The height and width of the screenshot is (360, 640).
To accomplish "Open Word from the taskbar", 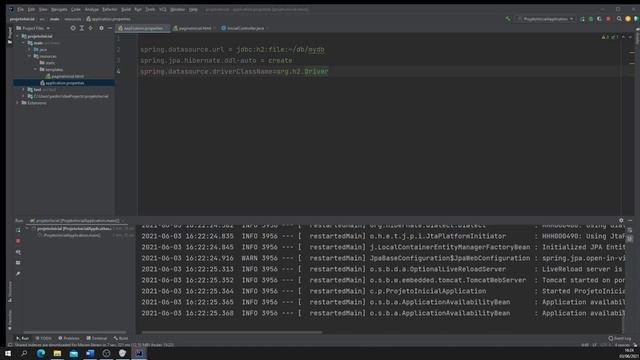I will pos(90,353).
